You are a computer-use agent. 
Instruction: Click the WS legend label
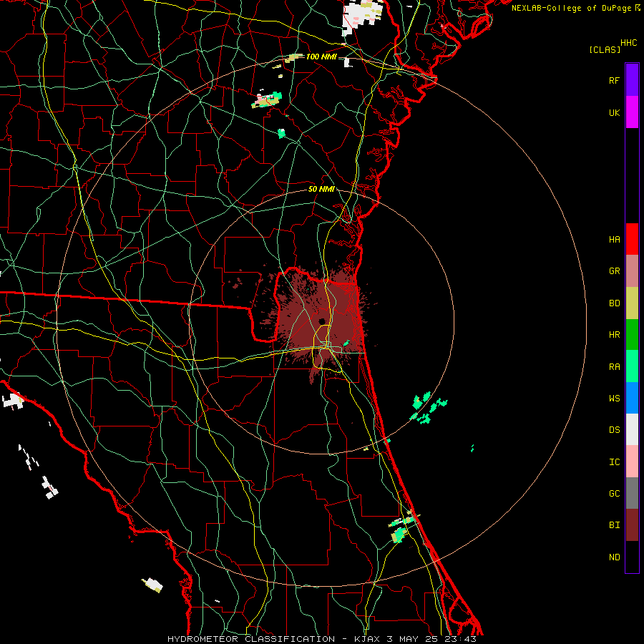[x=614, y=398]
